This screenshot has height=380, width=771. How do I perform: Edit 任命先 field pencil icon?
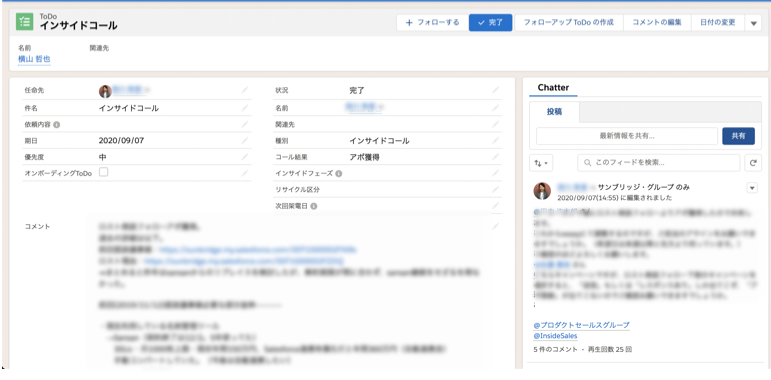click(x=245, y=90)
